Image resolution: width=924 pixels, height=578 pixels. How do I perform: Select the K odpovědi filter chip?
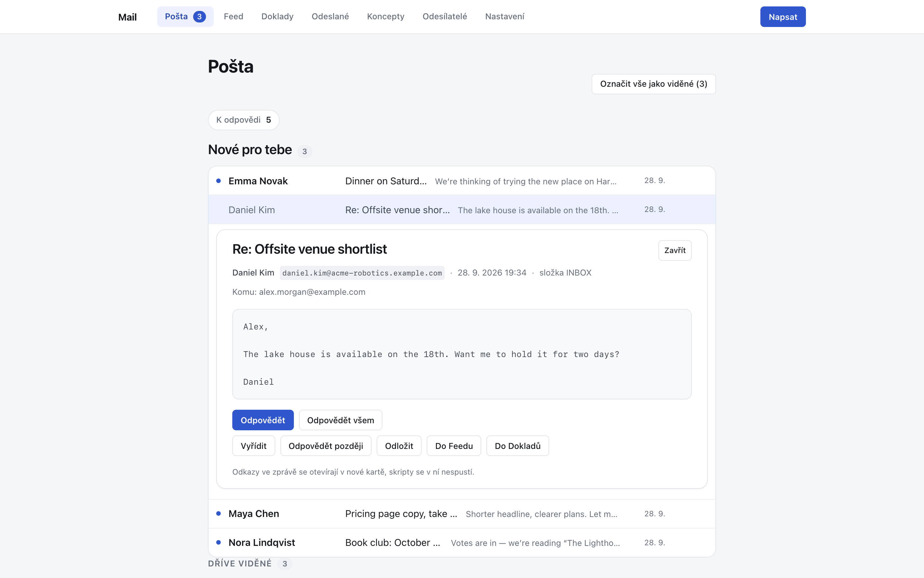coord(244,120)
